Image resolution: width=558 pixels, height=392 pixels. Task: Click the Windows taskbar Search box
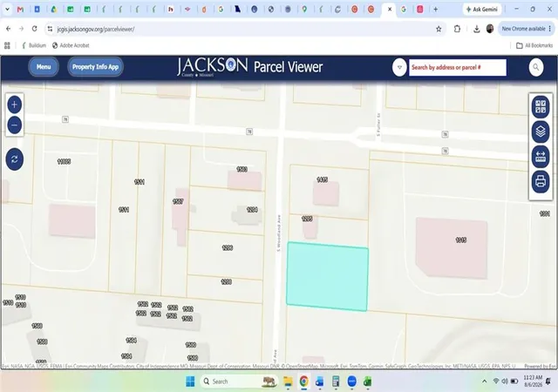[x=239, y=382]
